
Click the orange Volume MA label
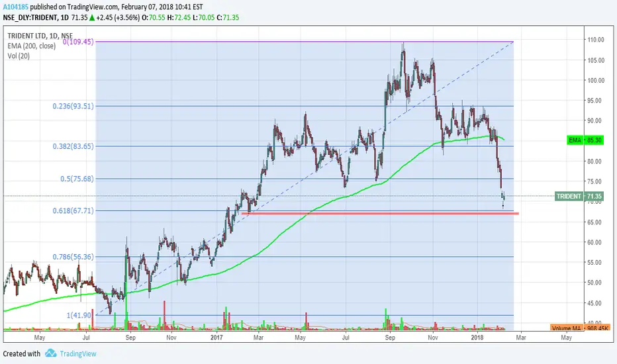point(580,328)
